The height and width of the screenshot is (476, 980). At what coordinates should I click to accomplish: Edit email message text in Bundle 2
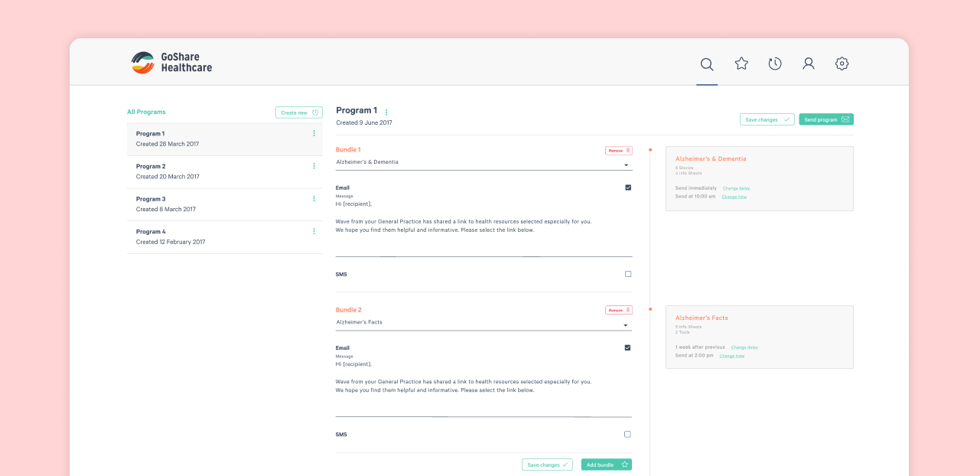[484, 387]
